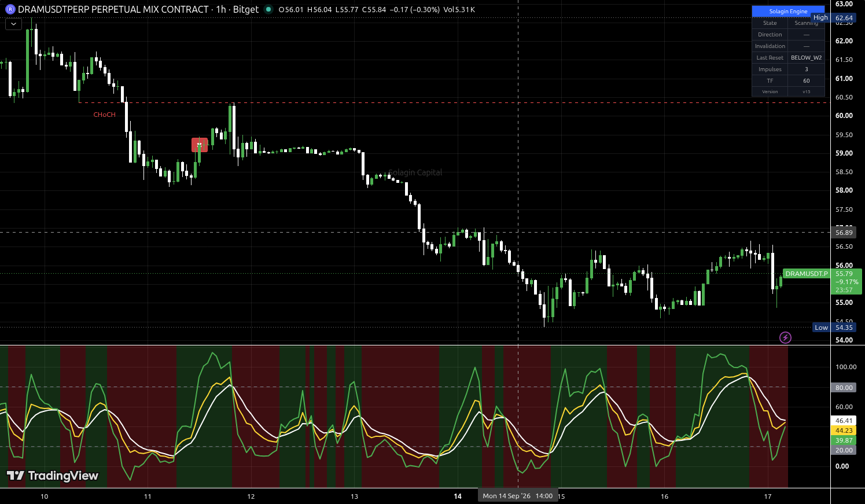Click the 58.00 price axis label
Image resolution: width=865 pixels, height=504 pixels.
844,190
